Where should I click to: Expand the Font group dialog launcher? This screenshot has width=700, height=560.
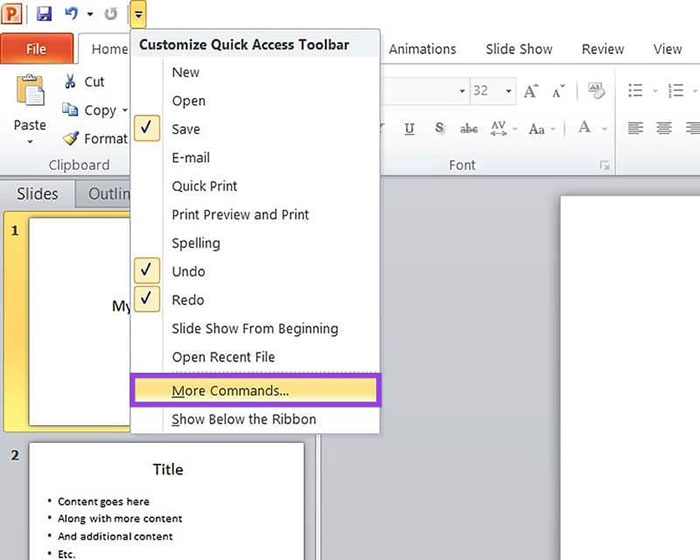click(x=604, y=165)
